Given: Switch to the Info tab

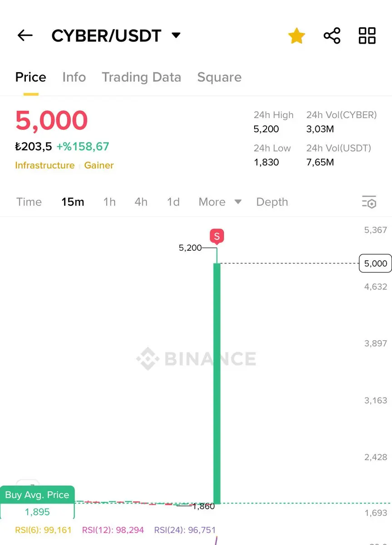Looking at the screenshot, I should tap(74, 77).
